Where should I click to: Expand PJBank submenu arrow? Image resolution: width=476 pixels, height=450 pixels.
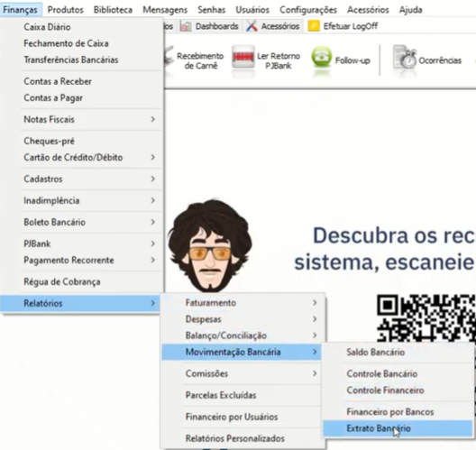(x=153, y=243)
